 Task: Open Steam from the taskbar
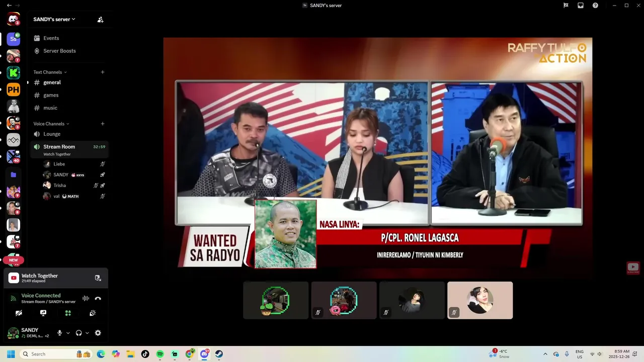pos(219,354)
